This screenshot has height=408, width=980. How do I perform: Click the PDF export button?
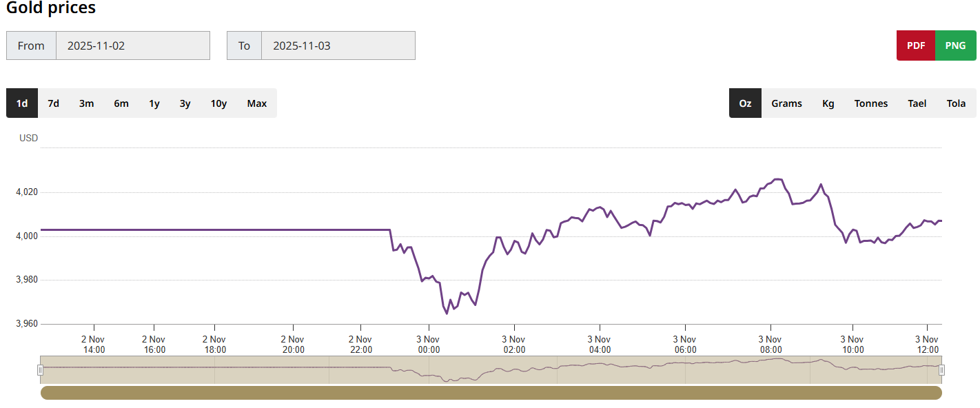click(x=916, y=45)
